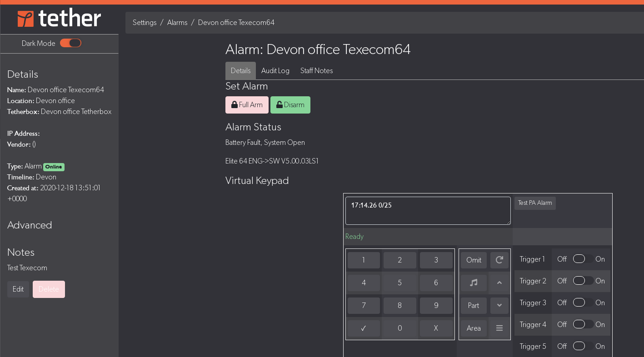644x357 pixels.
Task: Toggle Dark Mode off
Action: (x=70, y=42)
